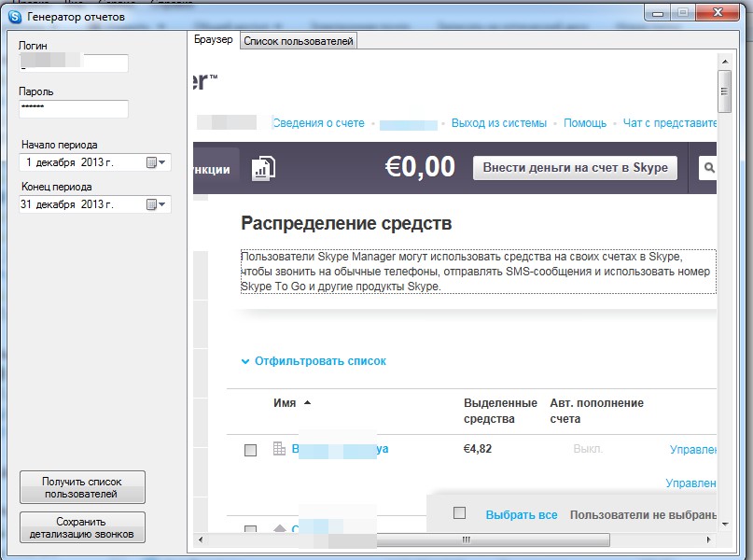Viewport: 753px width, 560px height.
Task: Click the search magnifier icon
Action: pos(709,168)
